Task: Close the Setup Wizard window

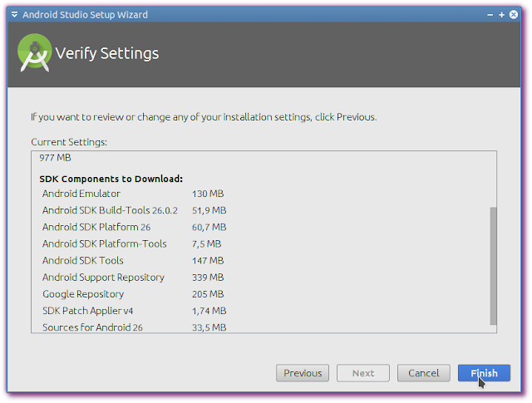Action: 514,15
